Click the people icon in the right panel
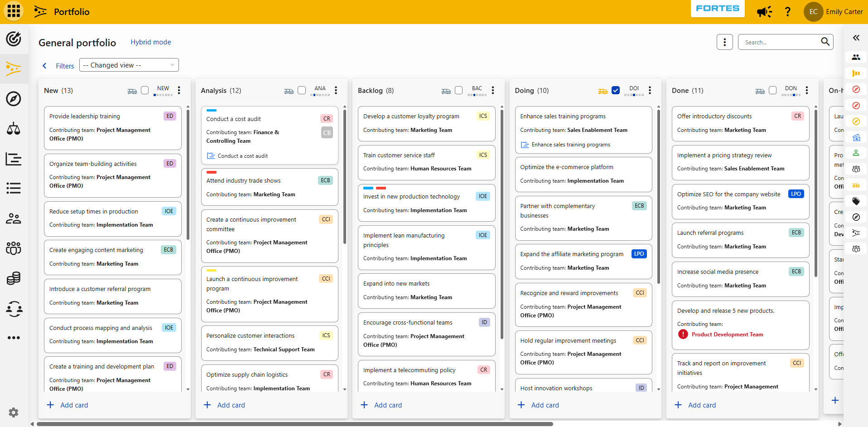This screenshot has width=868, height=427. pyautogui.click(x=856, y=57)
